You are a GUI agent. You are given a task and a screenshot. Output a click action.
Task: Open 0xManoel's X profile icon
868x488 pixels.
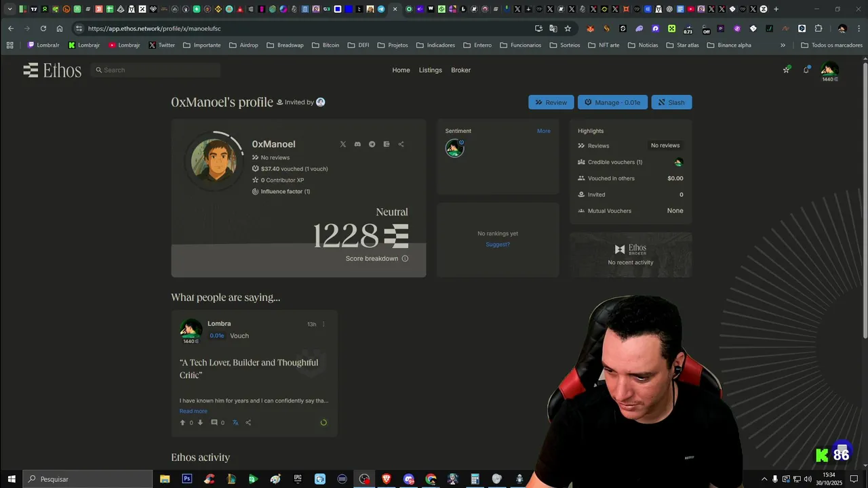coord(342,144)
